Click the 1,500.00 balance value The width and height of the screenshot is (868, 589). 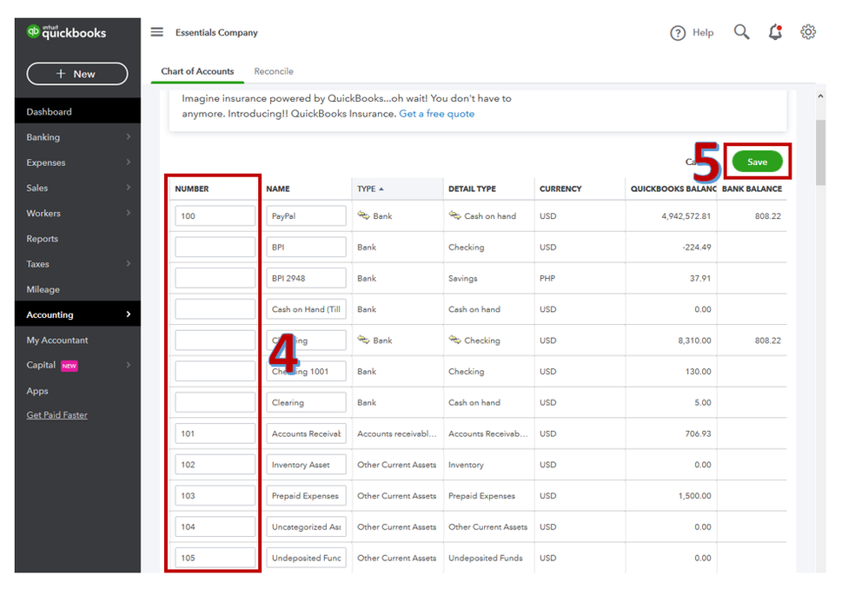point(695,495)
